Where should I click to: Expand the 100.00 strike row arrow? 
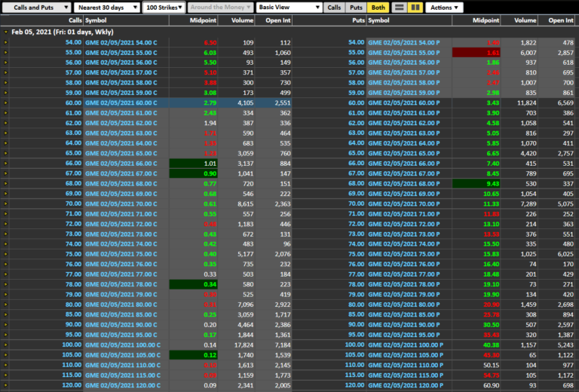[x=5, y=345]
